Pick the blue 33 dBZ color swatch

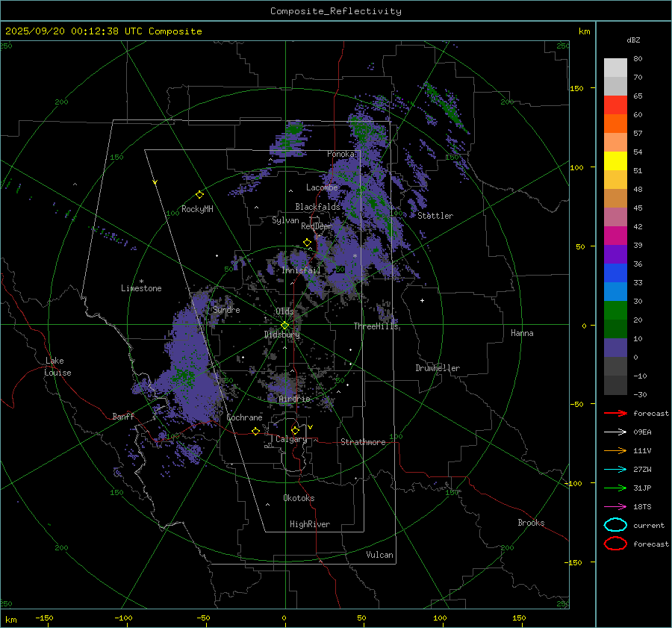[615, 291]
